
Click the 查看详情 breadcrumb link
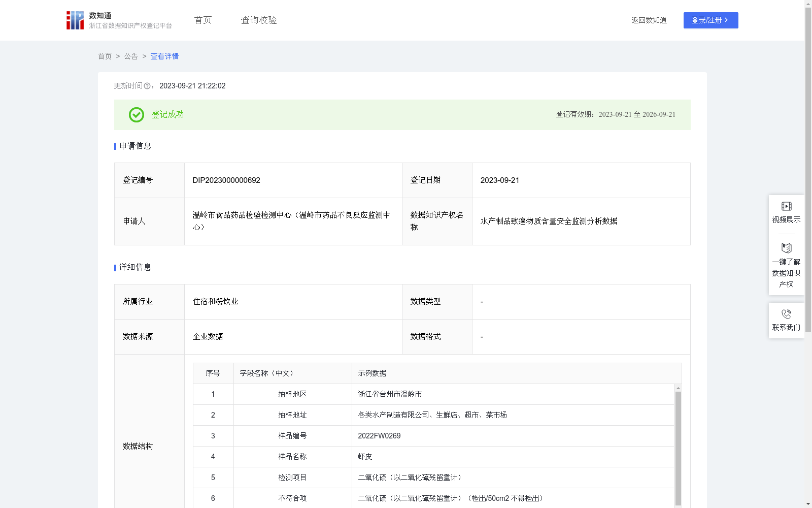(x=164, y=56)
